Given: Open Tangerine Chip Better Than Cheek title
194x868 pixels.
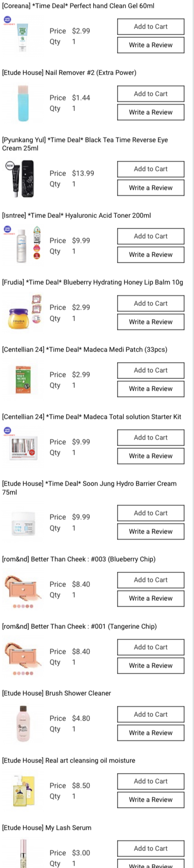Looking at the screenshot, I should point(80,626).
